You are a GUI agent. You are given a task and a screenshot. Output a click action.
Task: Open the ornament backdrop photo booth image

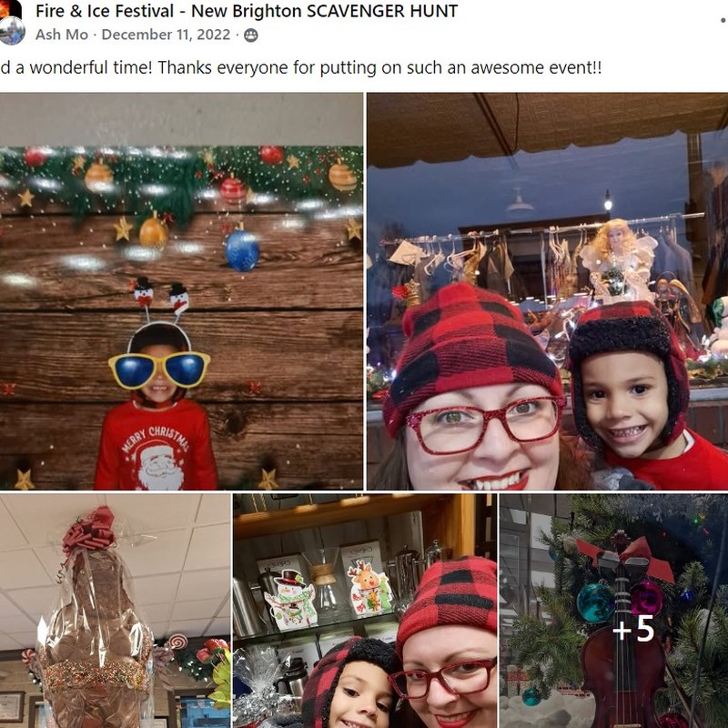point(181,291)
